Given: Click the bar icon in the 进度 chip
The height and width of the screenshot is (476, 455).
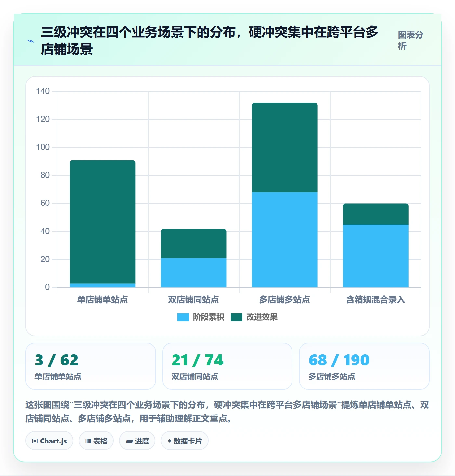Looking at the screenshot, I should click(x=129, y=442).
